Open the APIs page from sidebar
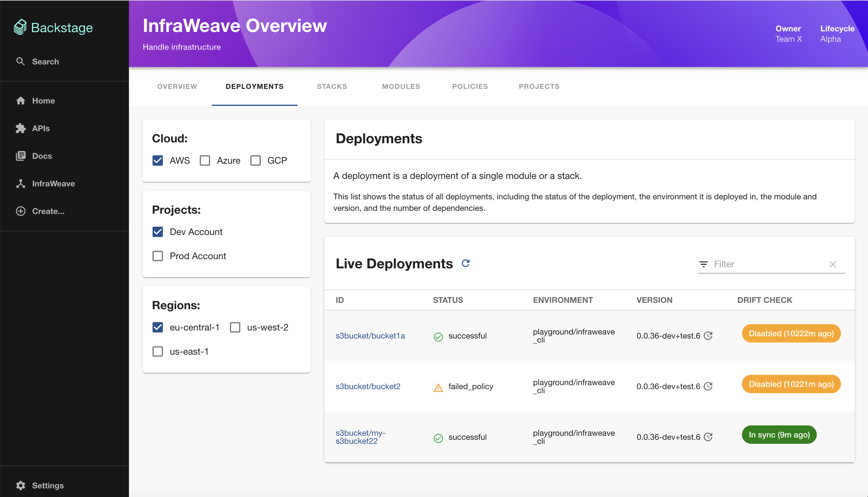Viewport: 868px width, 497px height. tap(40, 128)
